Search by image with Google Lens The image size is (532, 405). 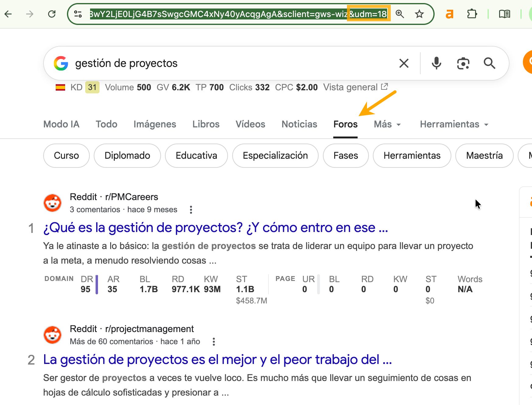point(463,63)
